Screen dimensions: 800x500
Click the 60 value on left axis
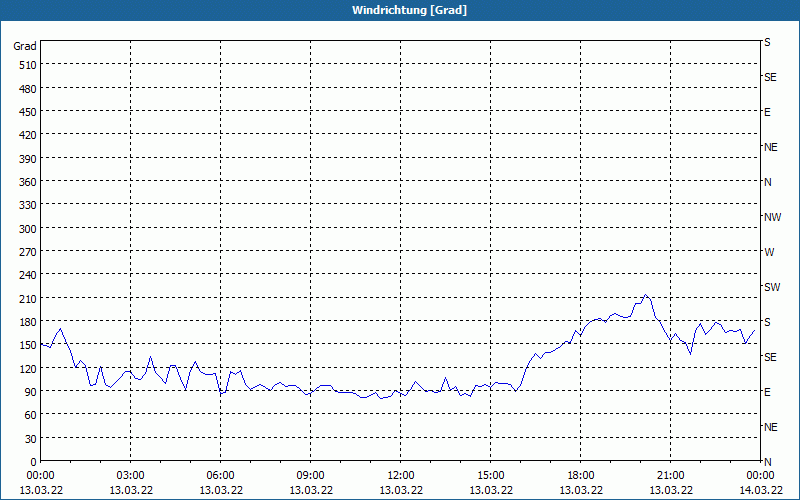click(31, 415)
